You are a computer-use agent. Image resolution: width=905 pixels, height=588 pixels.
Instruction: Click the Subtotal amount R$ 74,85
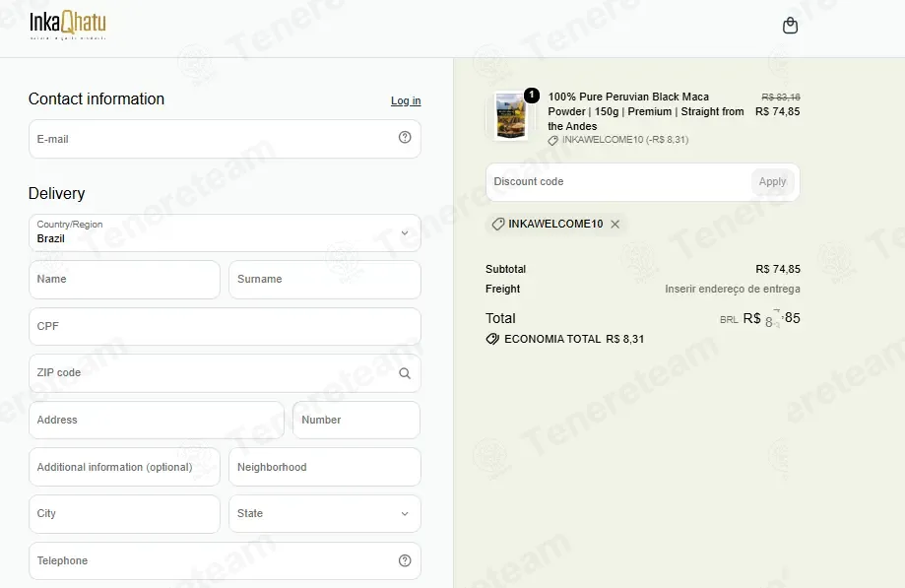[777, 269]
